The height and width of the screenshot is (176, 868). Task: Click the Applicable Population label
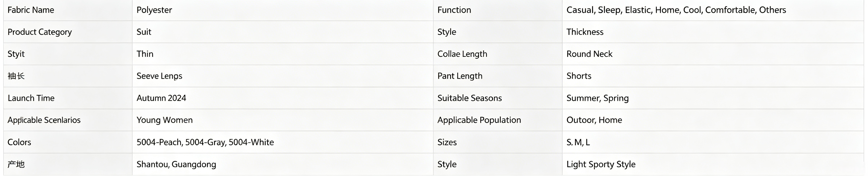[x=479, y=120]
